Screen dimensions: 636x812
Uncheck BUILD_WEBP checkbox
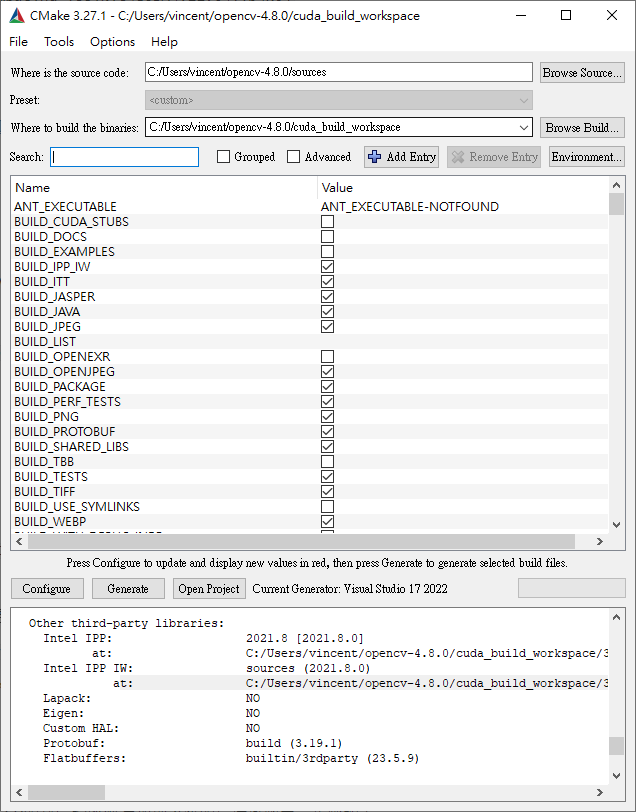327,522
